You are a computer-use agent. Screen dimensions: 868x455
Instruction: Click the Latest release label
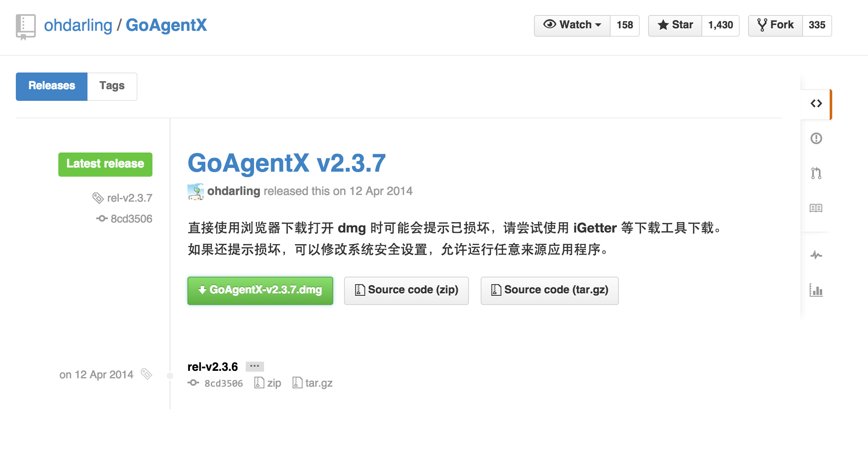[105, 164]
